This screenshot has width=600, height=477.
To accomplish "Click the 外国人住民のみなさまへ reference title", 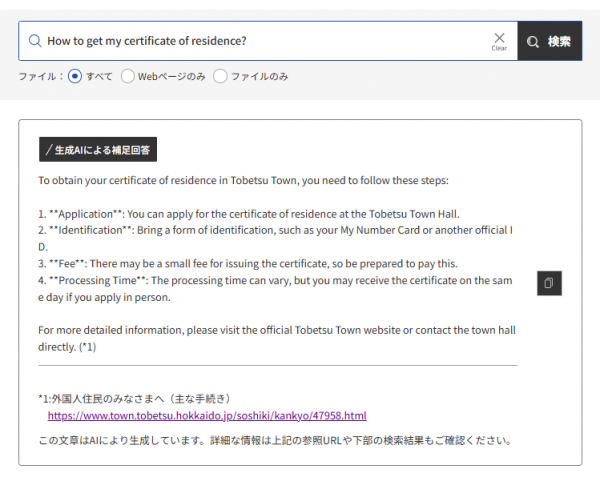I will (150, 398).
